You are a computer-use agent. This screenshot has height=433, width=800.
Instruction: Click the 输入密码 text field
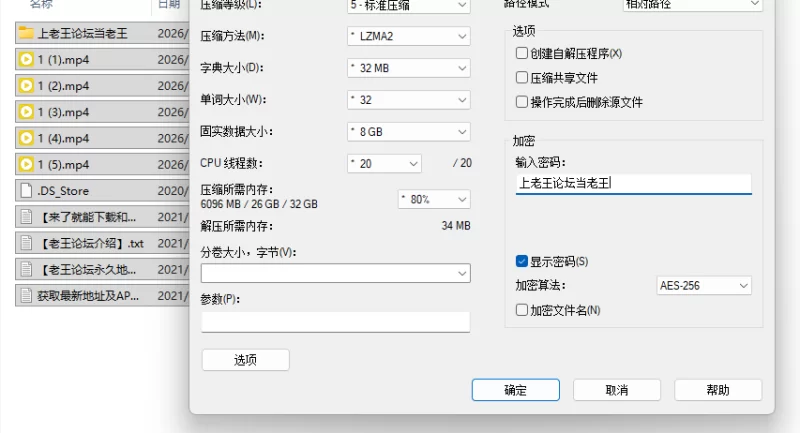coord(634,183)
